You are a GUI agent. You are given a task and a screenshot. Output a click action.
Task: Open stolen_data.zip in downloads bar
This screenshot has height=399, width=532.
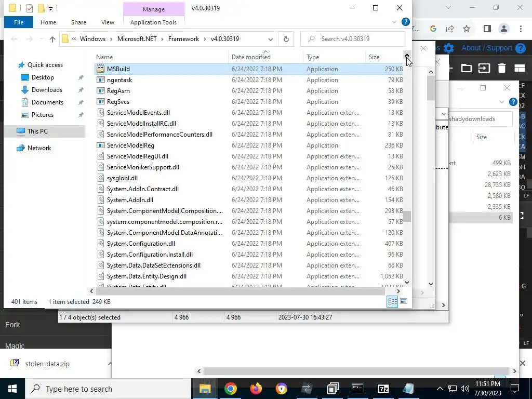click(47, 364)
